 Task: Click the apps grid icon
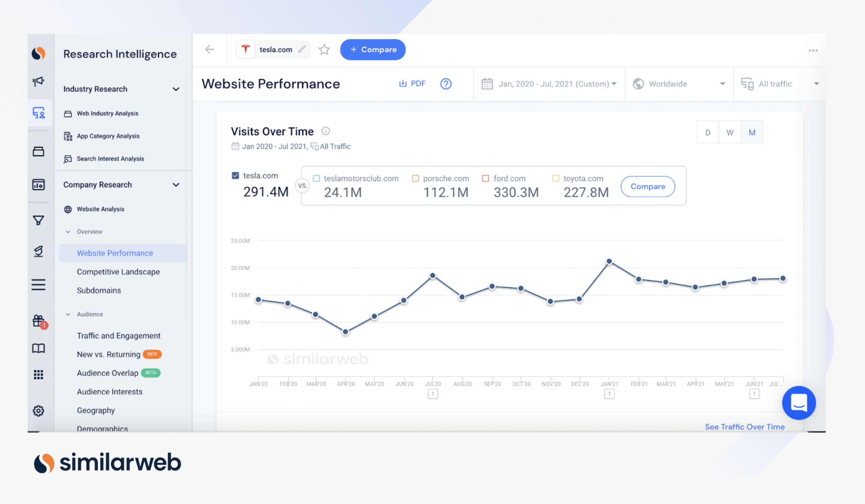39,375
